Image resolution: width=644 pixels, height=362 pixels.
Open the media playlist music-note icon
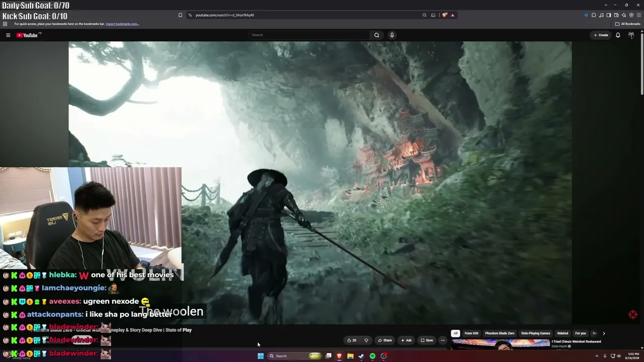601,15
